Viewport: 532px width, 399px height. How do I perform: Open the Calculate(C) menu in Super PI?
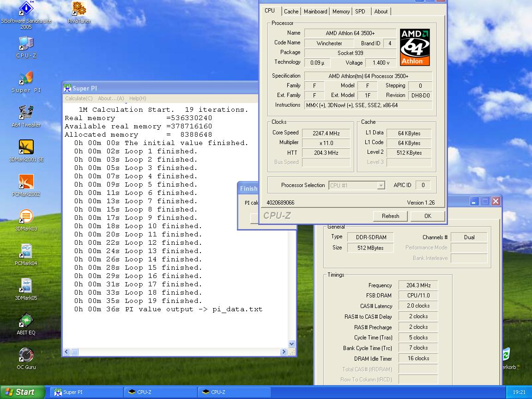coord(79,98)
